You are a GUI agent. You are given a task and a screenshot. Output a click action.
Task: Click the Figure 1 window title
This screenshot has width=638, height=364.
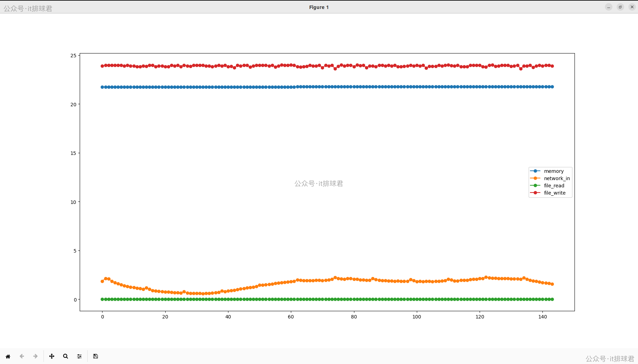click(319, 7)
